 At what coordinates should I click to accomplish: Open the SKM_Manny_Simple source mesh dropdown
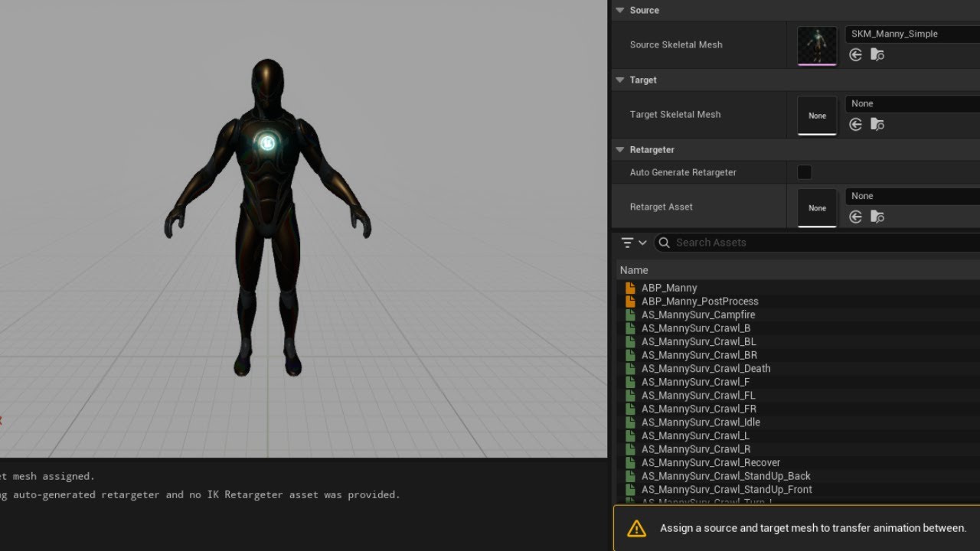click(913, 34)
